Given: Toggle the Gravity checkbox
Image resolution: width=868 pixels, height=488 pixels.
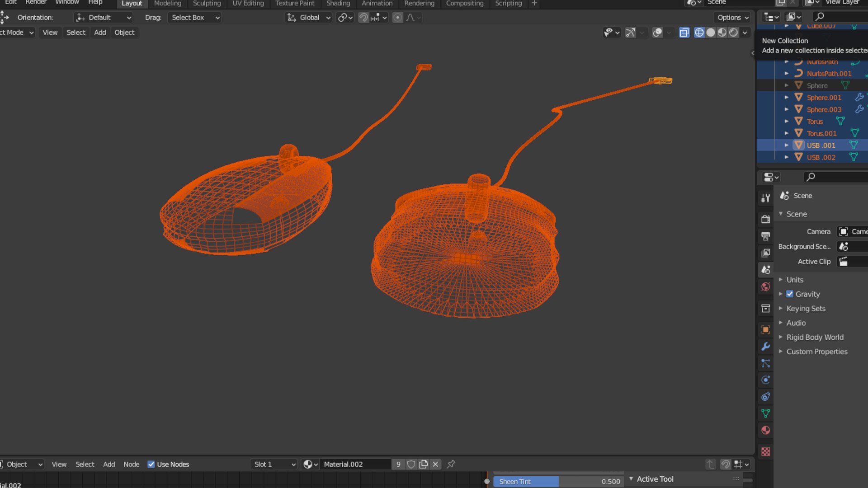Looking at the screenshot, I should pyautogui.click(x=790, y=294).
